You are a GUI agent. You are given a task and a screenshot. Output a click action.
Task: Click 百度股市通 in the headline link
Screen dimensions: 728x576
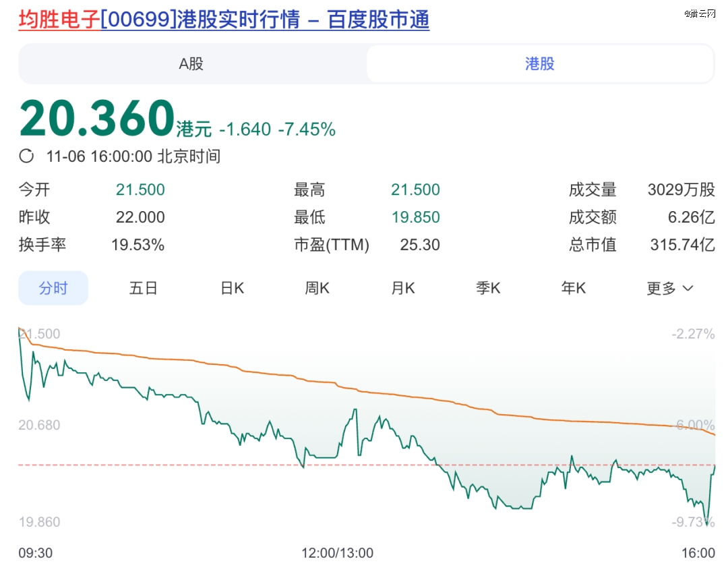click(x=378, y=20)
